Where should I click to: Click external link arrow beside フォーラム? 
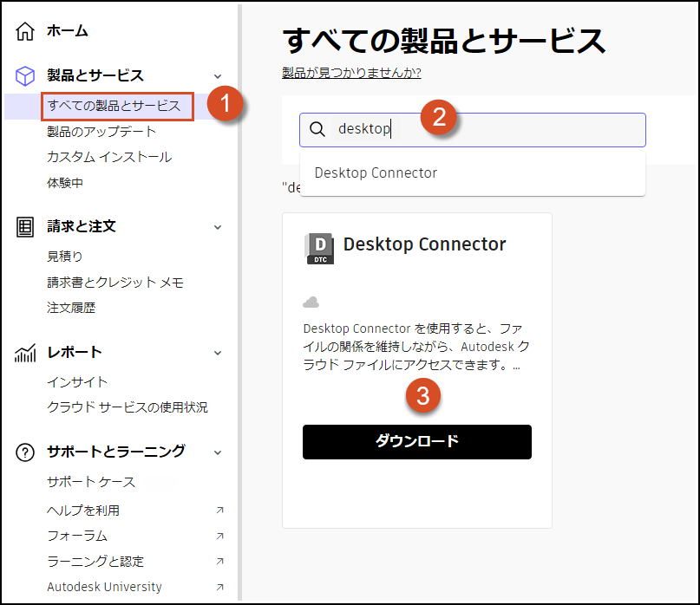[x=219, y=536]
